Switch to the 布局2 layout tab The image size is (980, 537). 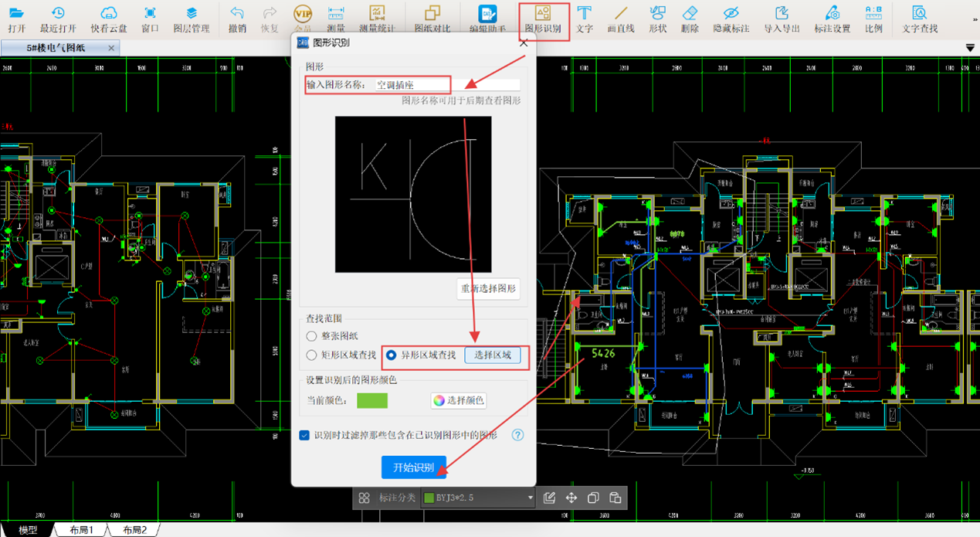pyautogui.click(x=134, y=530)
